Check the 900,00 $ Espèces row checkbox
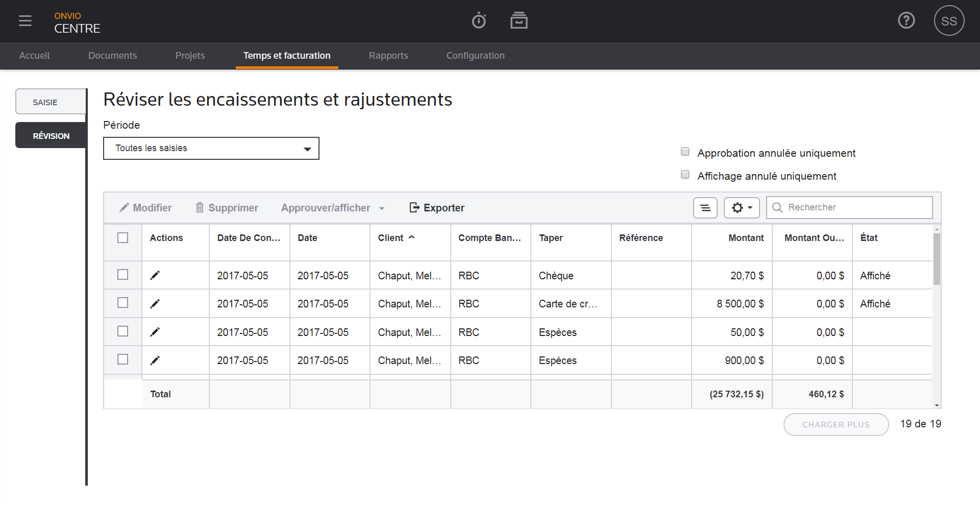Viewport: 980px width, 505px height. pos(122,359)
